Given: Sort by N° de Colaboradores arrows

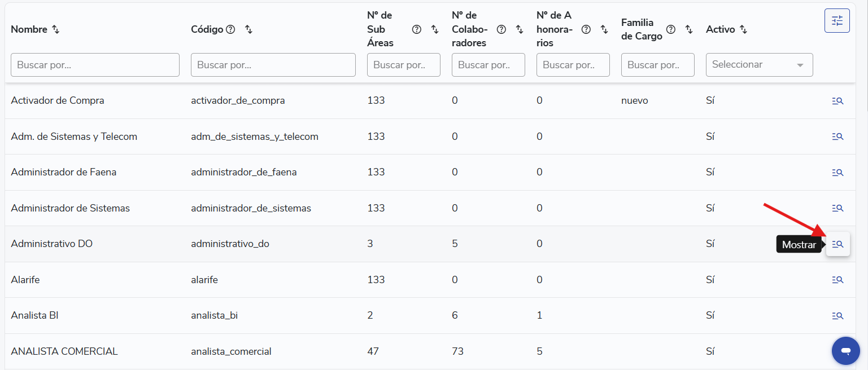Looking at the screenshot, I should point(520,29).
